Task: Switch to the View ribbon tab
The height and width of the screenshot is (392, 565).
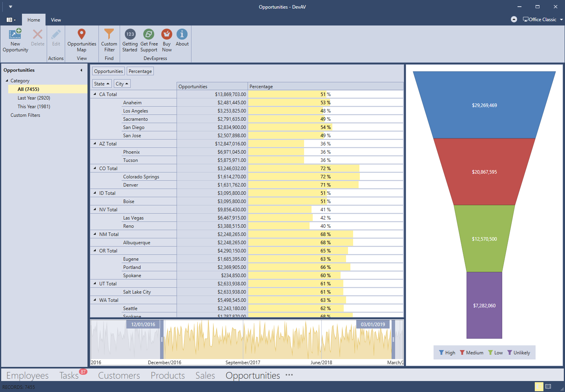Action: 56,20
